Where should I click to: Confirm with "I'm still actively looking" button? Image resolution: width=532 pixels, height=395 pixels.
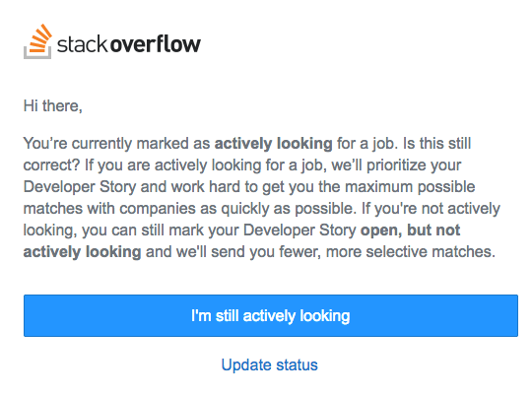point(271,315)
